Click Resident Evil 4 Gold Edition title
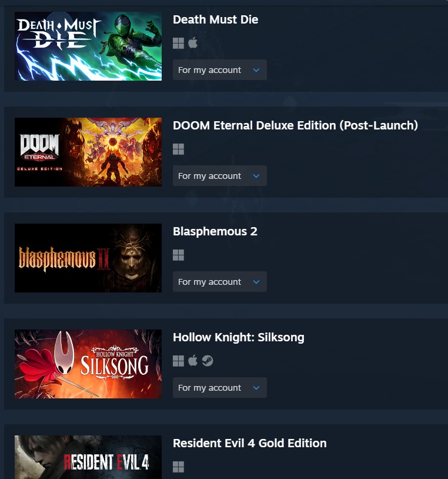The height and width of the screenshot is (479, 448). (x=250, y=443)
